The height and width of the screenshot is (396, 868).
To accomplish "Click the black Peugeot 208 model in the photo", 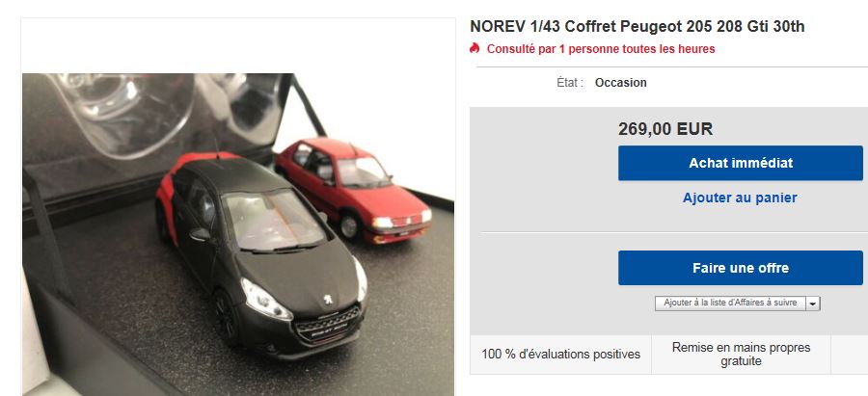I will coord(260,254).
